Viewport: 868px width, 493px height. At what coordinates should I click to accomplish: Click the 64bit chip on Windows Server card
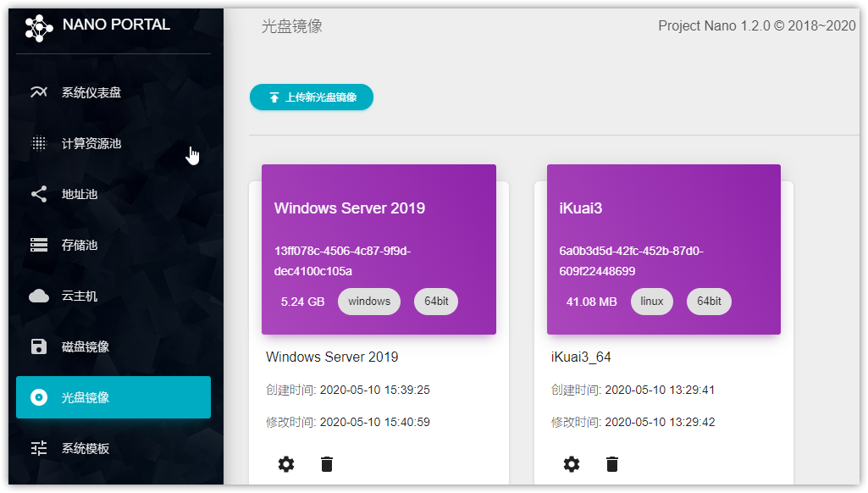click(x=436, y=302)
